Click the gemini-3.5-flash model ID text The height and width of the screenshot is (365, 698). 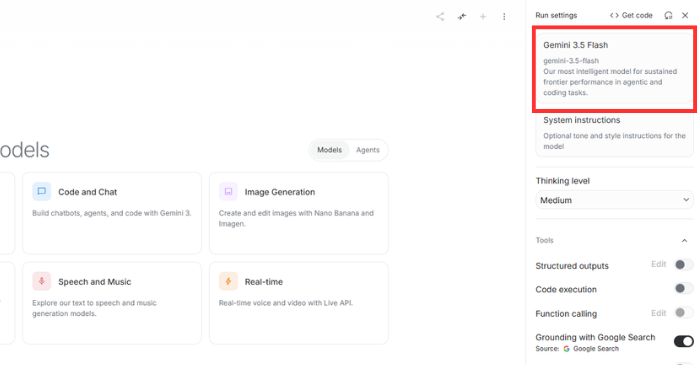tap(571, 61)
